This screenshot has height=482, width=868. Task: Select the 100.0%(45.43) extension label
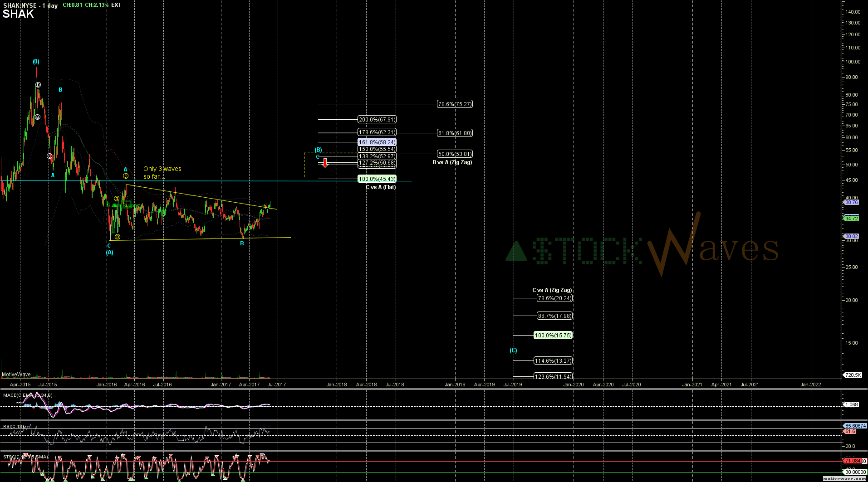click(x=377, y=179)
